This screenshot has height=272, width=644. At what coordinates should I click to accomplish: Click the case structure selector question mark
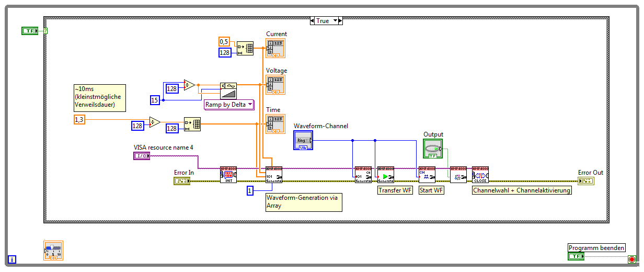tap(45, 31)
